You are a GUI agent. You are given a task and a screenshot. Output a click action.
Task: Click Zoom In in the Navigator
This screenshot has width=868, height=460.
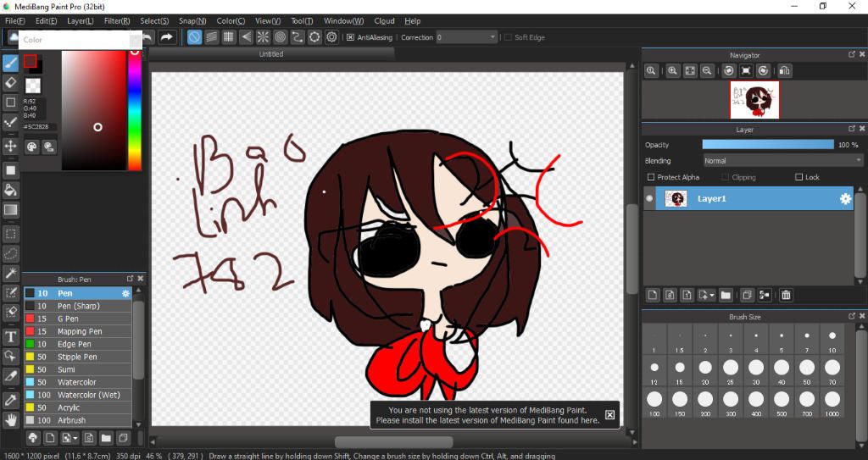click(x=672, y=71)
